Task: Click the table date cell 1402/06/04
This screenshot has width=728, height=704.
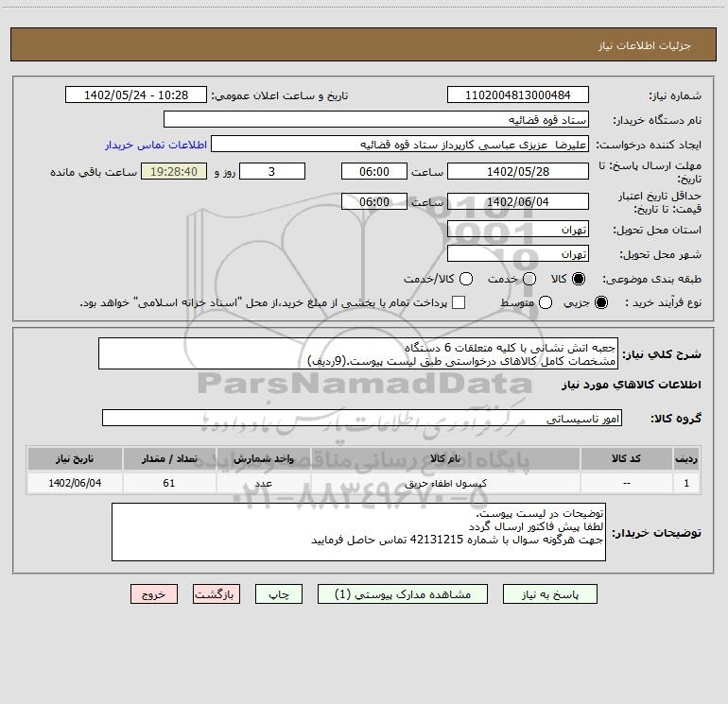Action: click(75, 483)
